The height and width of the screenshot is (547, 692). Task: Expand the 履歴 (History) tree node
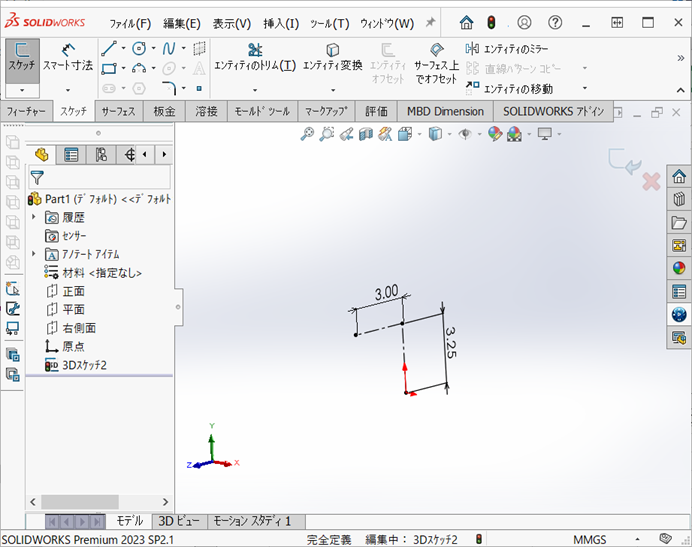click(x=33, y=217)
